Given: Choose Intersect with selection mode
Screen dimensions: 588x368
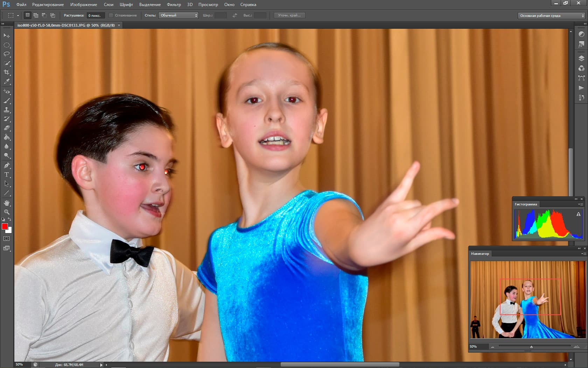Looking at the screenshot, I should [52, 15].
